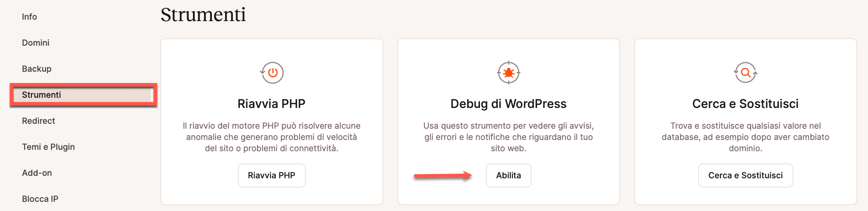Go to Temi e Plugin section
The width and height of the screenshot is (868, 211).
pyautogui.click(x=48, y=147)
